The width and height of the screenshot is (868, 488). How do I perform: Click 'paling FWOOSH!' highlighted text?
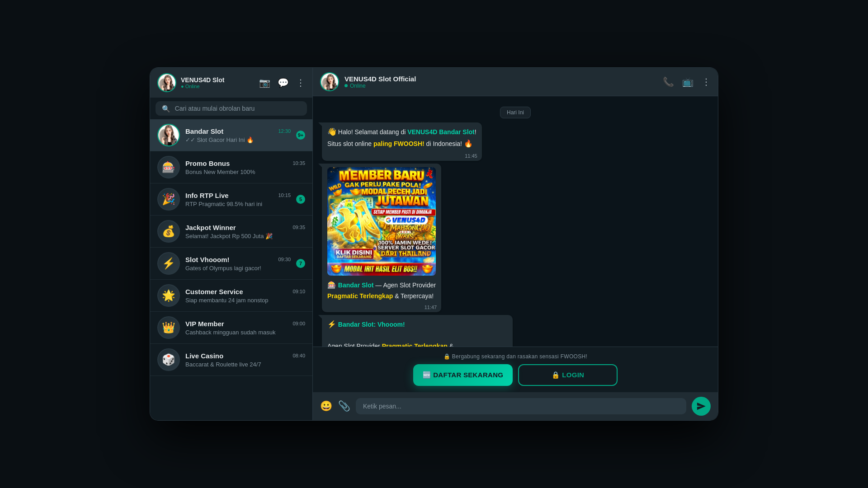coord(399,144)
